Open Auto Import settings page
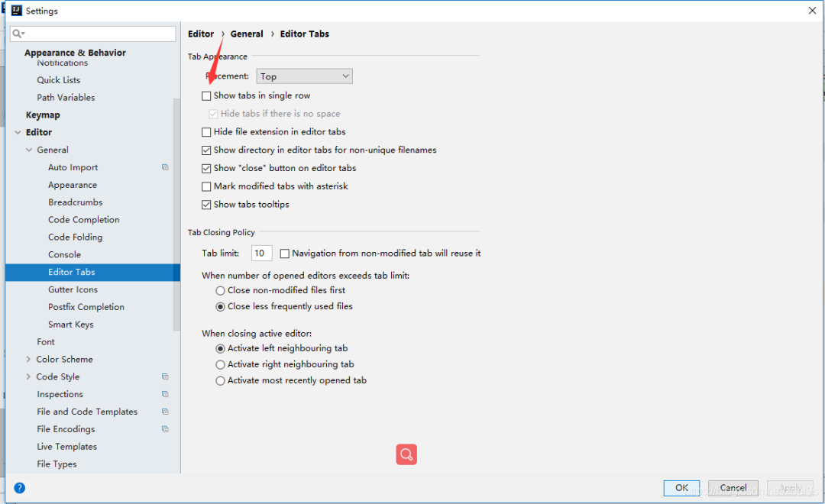Viewport: 825px width, 504px height. 73,167
